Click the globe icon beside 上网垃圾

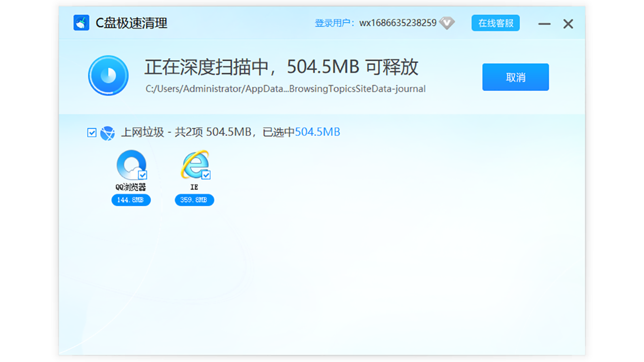108,132
